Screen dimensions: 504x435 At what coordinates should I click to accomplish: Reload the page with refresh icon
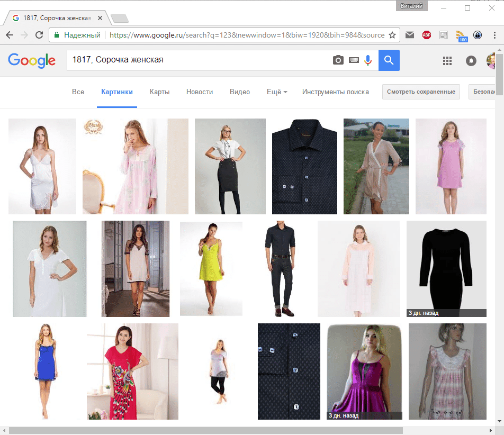[x=39, y=35]
